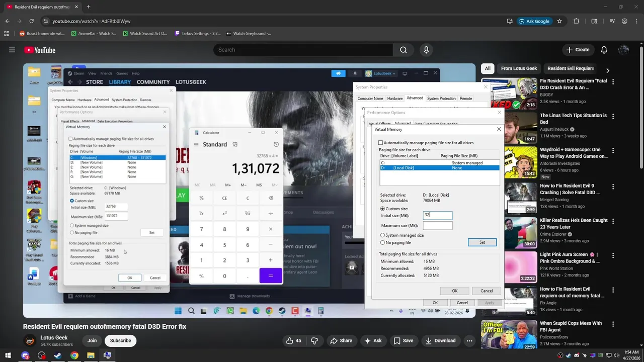Open the Chrome profile icon
This screenshot has height=362, width=644.
click(624, 21)
